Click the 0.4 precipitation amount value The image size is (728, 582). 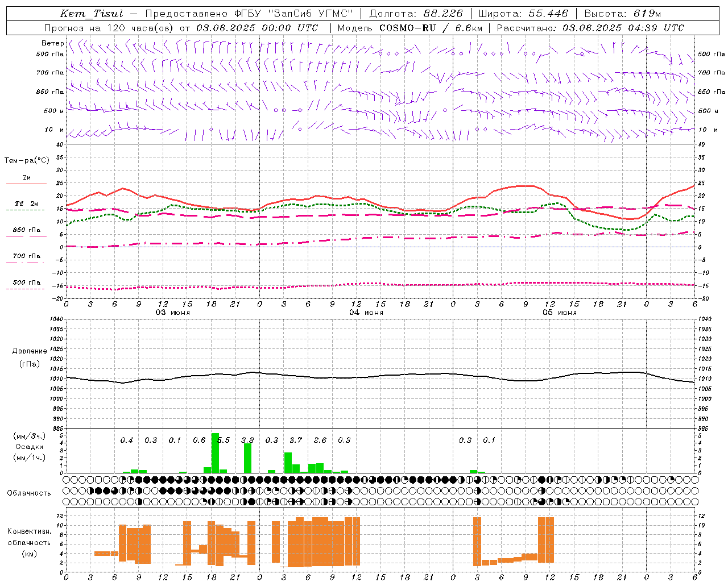point(127,440)
